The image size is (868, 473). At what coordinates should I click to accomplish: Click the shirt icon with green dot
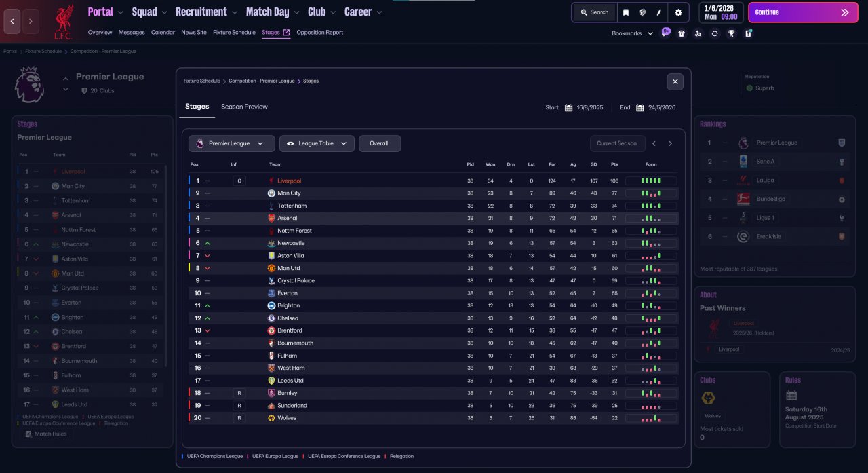pyautogui.click(x=748, y=33)
